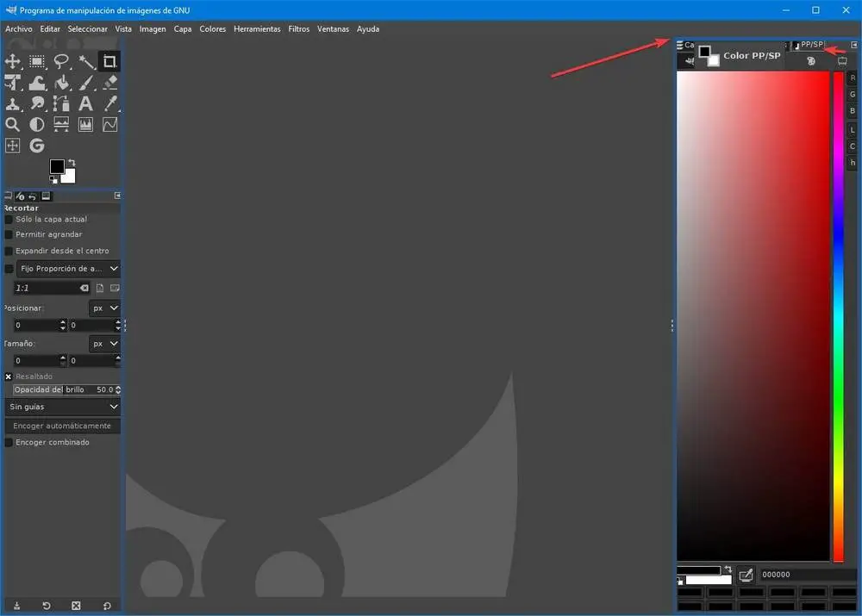
Task: Select the Clone stamp tool
Action: (13, 104)
